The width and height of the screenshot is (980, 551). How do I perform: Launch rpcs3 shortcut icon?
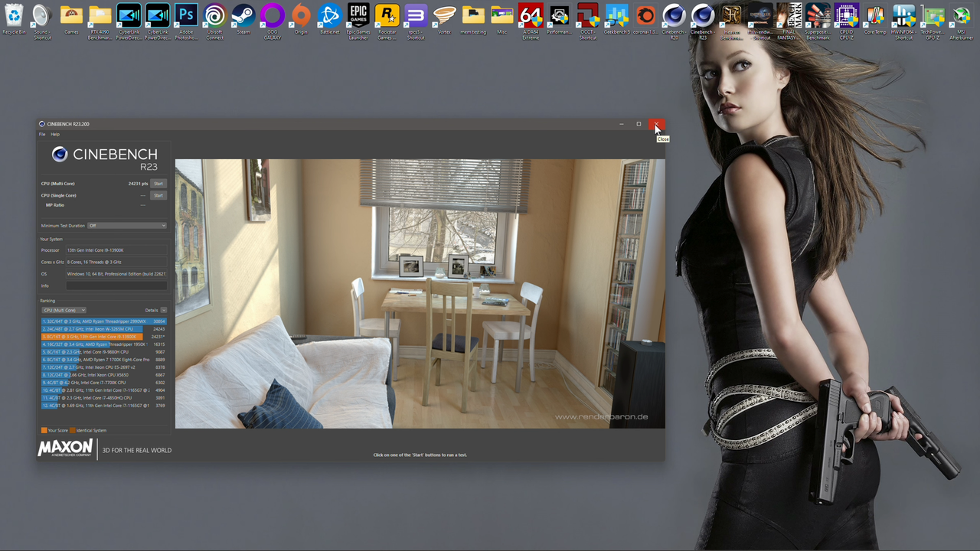416,21
